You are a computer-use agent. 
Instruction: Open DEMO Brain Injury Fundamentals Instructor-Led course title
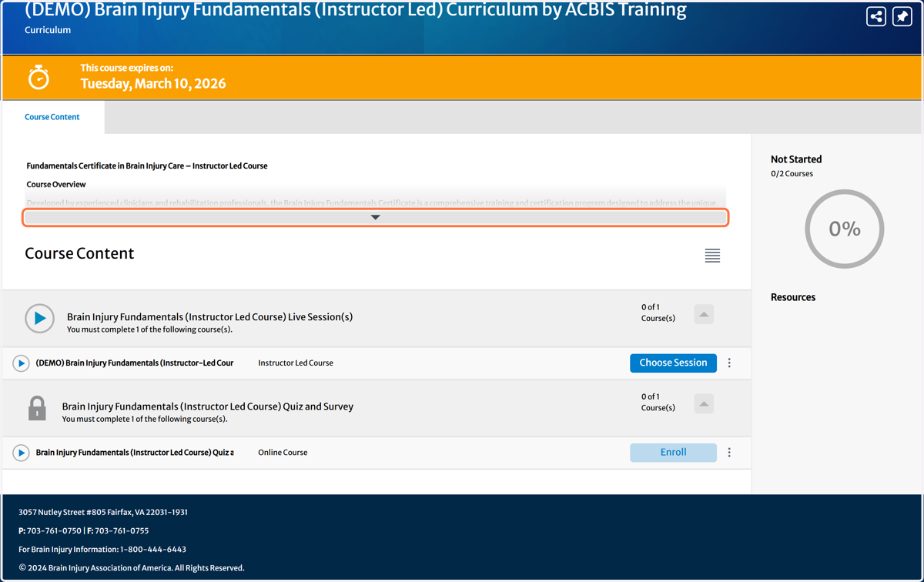click(x=135, y=363)
